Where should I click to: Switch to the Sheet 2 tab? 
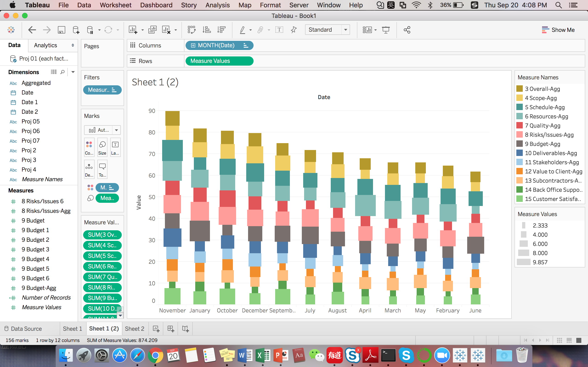click(134, 329)
